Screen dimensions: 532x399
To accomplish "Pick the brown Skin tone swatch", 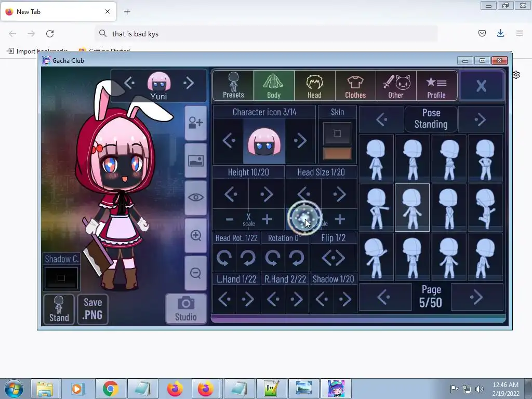I will tap(337, 154).
